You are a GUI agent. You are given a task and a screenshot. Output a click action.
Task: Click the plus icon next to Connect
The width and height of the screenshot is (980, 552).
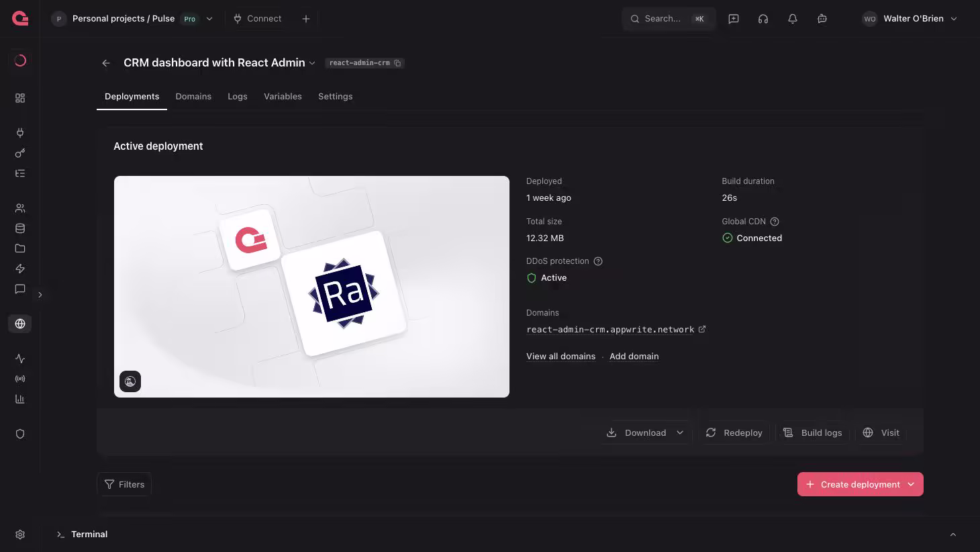pos(306,19)
